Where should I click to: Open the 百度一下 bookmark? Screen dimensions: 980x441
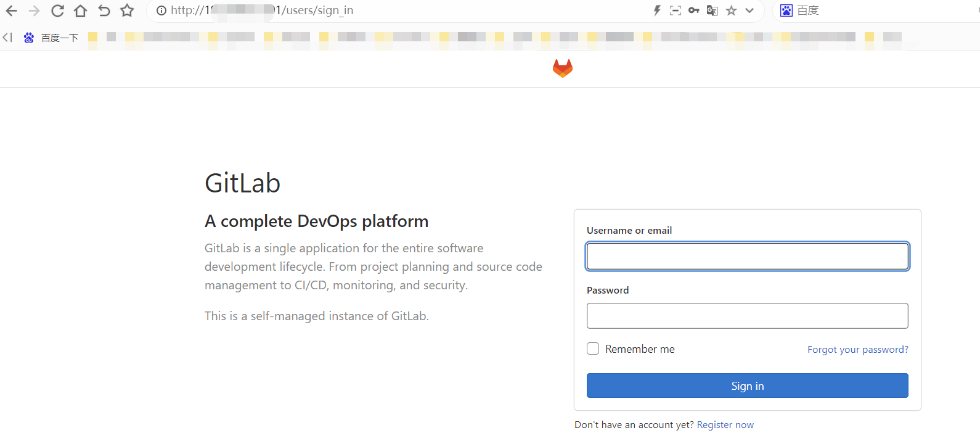(x=52, y=38)
